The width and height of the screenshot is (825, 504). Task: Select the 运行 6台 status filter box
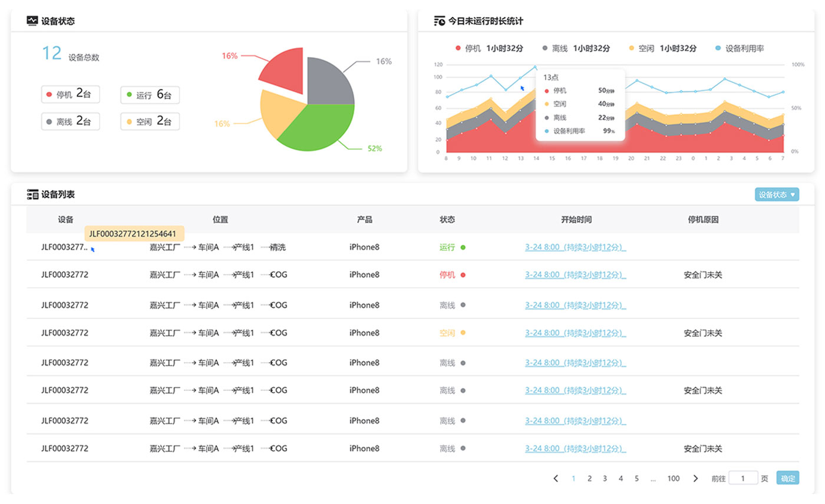(x=150, y=95)
